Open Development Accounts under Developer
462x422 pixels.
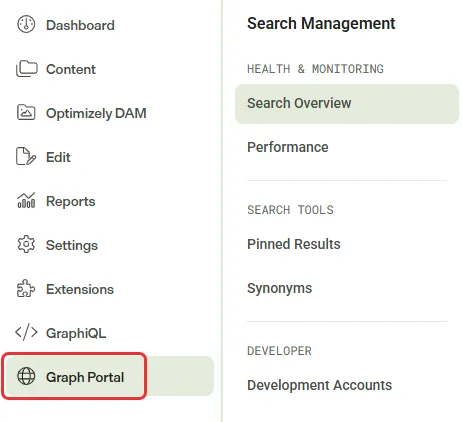pos(320,385)
